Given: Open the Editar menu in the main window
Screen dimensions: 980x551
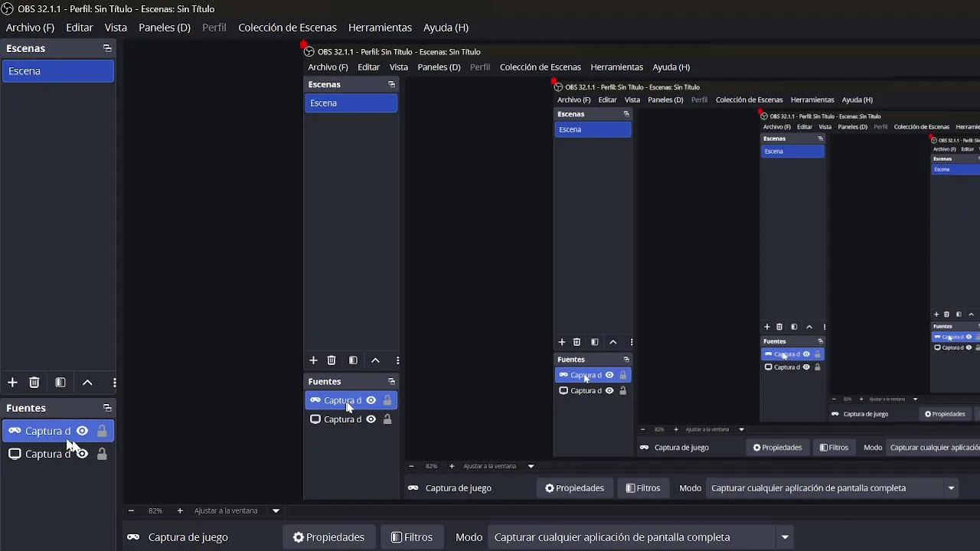Looking at the screenshot, I should (80, 28).
